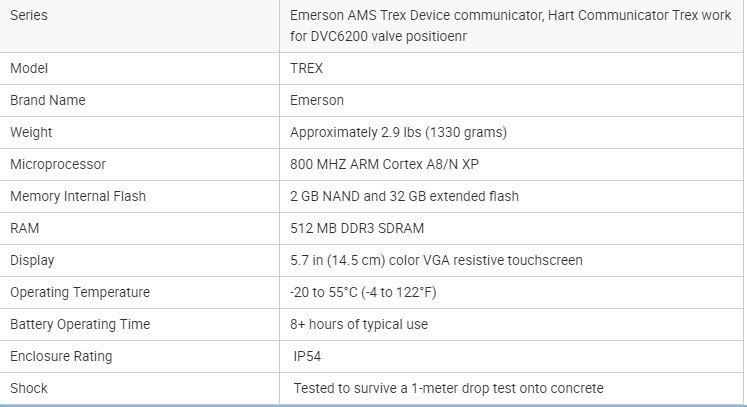Click the Memory Internal Flash label
The height and width of the screenshot is (407, 747).
pyautogui.click(x=78, y=196)
